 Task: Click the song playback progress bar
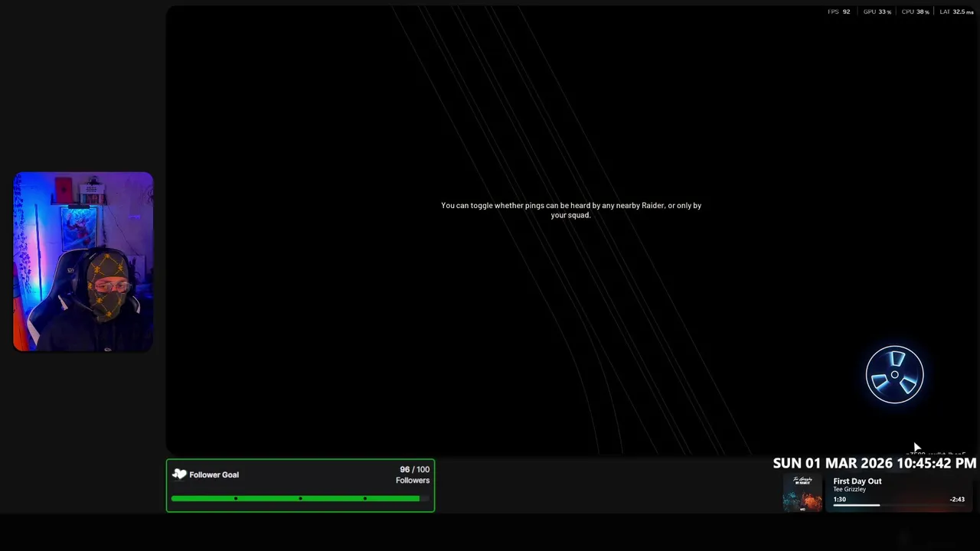click(899, 505)
